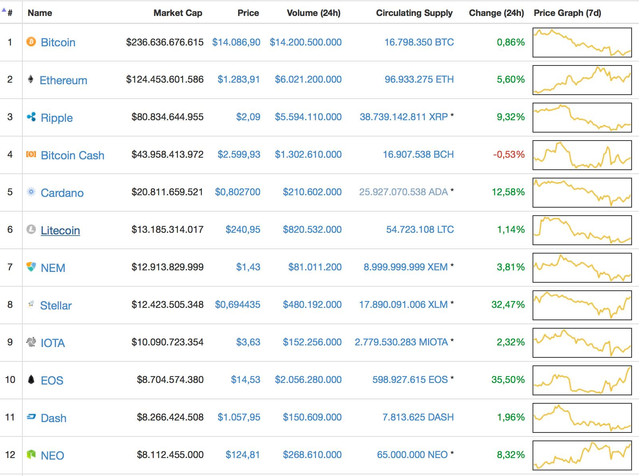Click the Ripple logo icon

tap(31, 117)
